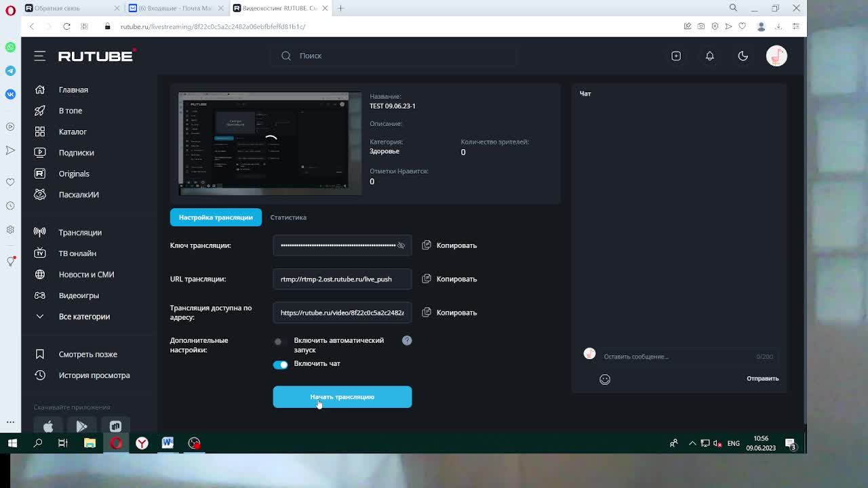Open ПасхалкиИИ in the sidebar
Screen dimensions: 868x488
point(79,195)
